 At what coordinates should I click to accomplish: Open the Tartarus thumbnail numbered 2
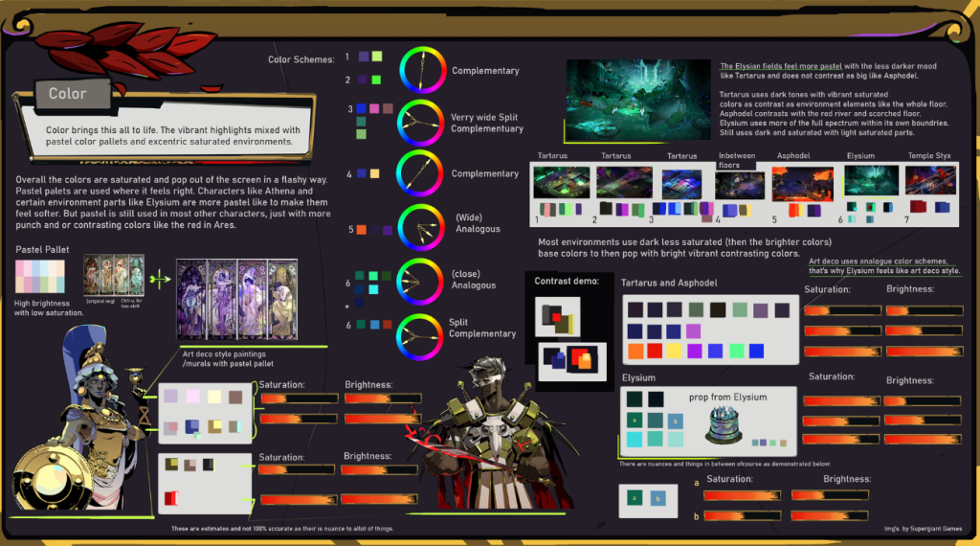coord(624,182)
